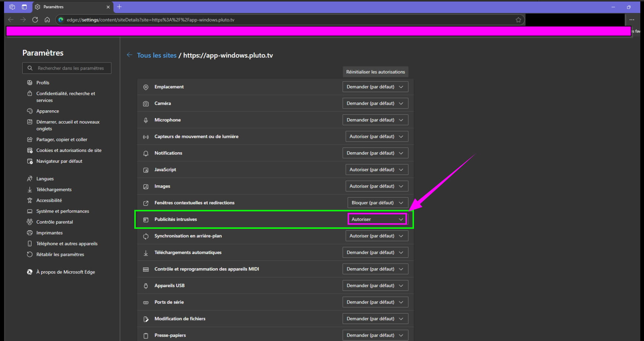644x341 pixels.
Task: Go to the home page icon
Action: 47,20
